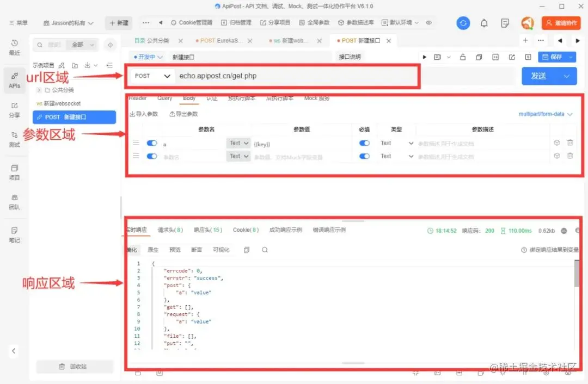
Task: Click the blue sync refresh icon
Action: pyautogui.click(x=463, y=23)
